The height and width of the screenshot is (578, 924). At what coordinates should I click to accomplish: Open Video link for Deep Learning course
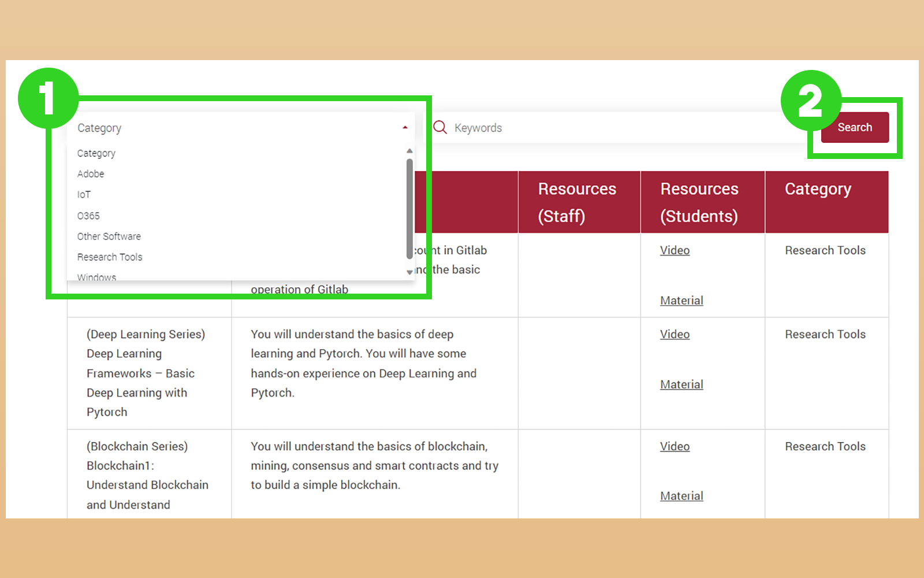point(675,334)
